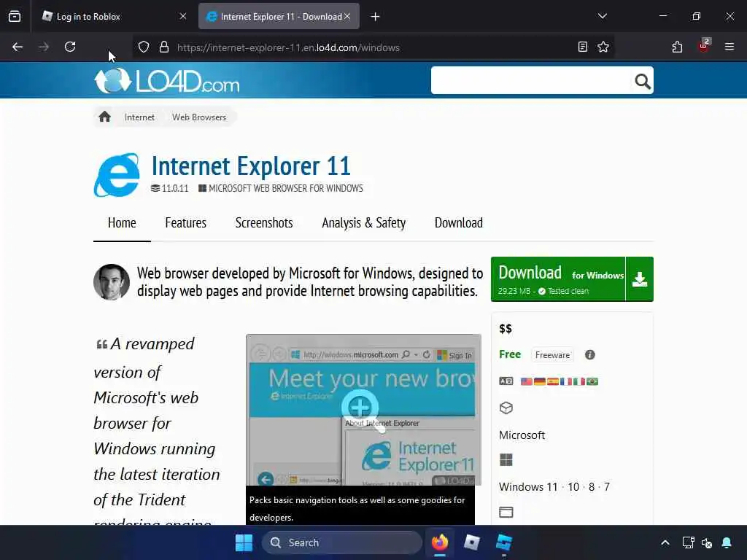This screenshot has height=560, width=747.
Task: Click the green Download for Windows button
Action: tap(572, 279)
